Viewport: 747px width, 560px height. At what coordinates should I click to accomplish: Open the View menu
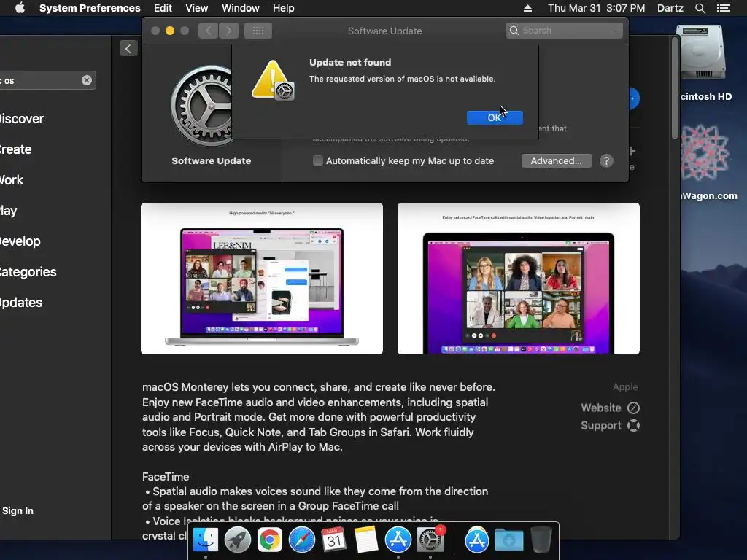tap(197, 8)
